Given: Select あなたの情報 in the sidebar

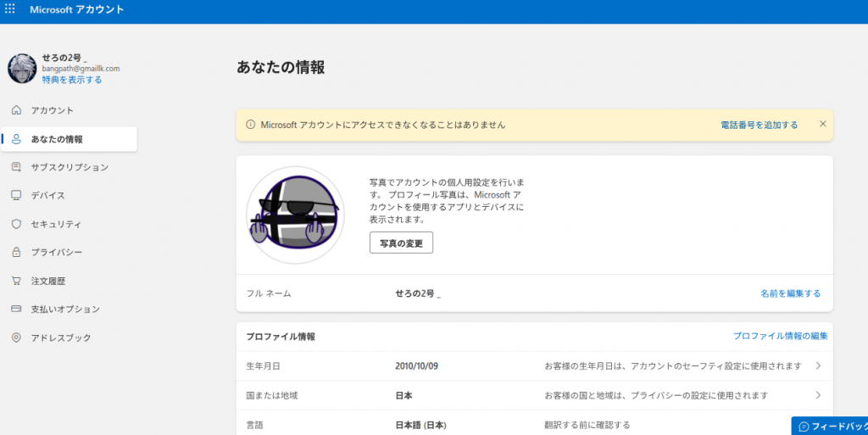Looking at the screenshot, I should (x=57, y=139).
